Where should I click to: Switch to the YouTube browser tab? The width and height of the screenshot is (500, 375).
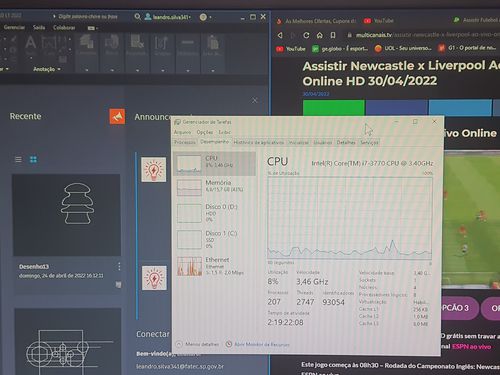(379, 21)
